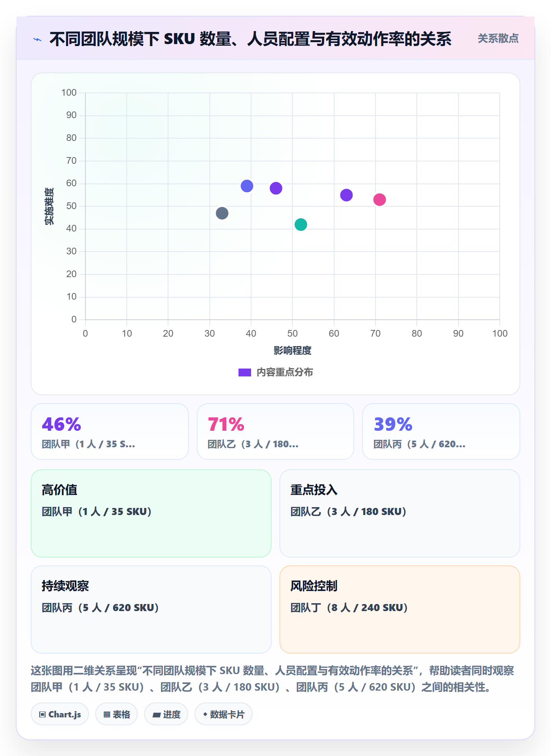Click the Chart.js tag chip
The height and width of the screenshot is (756, 551).
click(x=60, y=714)
